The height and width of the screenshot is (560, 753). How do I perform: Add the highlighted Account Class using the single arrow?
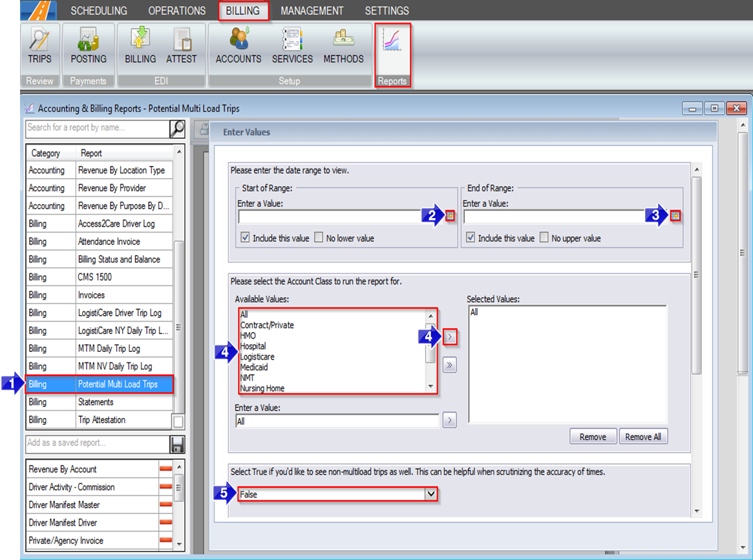pos(449,337)
